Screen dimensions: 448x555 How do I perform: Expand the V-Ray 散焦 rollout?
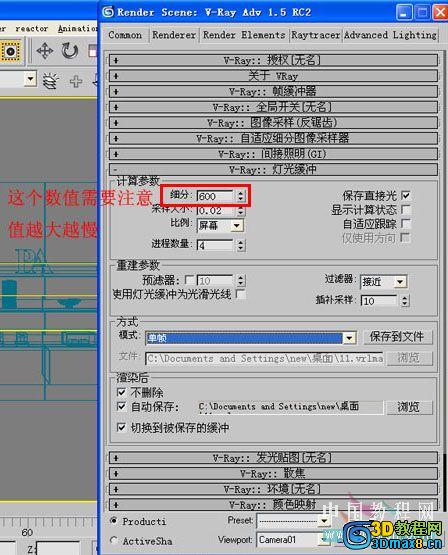click(x=273, y=473)
